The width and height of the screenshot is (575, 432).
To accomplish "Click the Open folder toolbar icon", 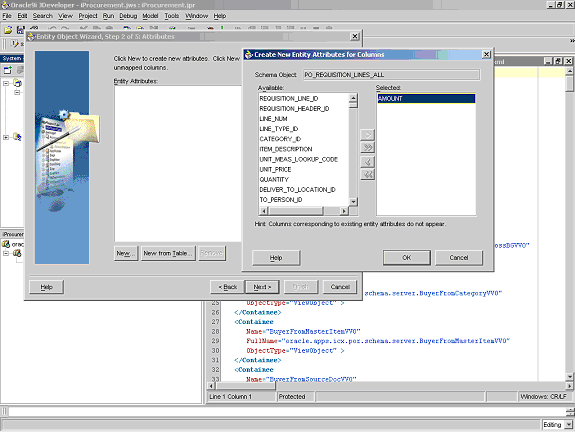I will (x=8, y=30).
